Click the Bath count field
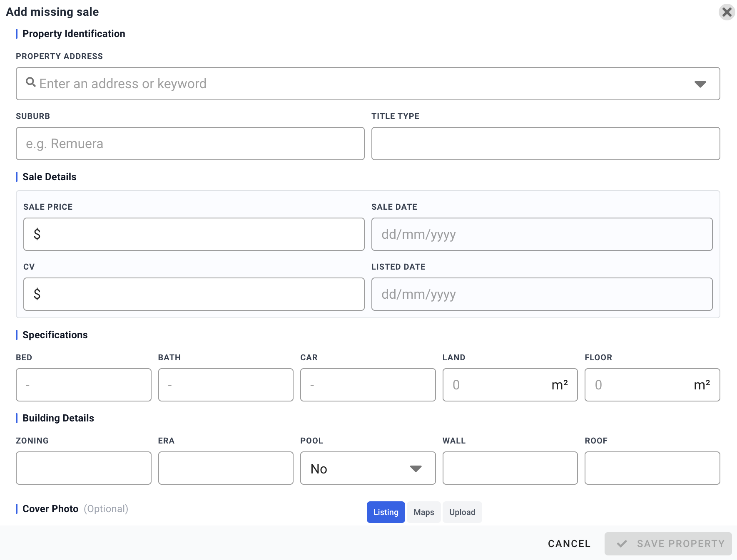The height and width of the screenshot is (560, 737). click(x=226, y=385)
